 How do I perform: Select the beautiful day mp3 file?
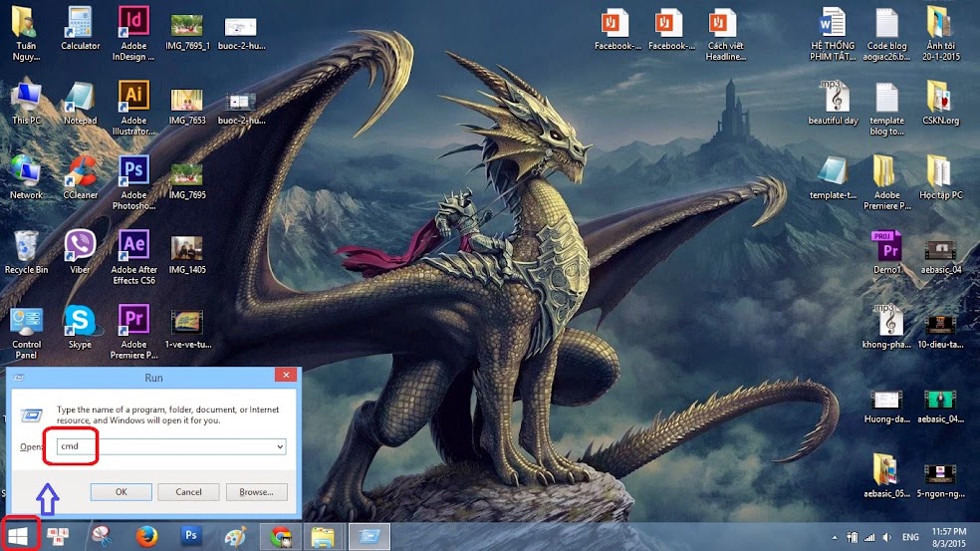coord(834,103)
